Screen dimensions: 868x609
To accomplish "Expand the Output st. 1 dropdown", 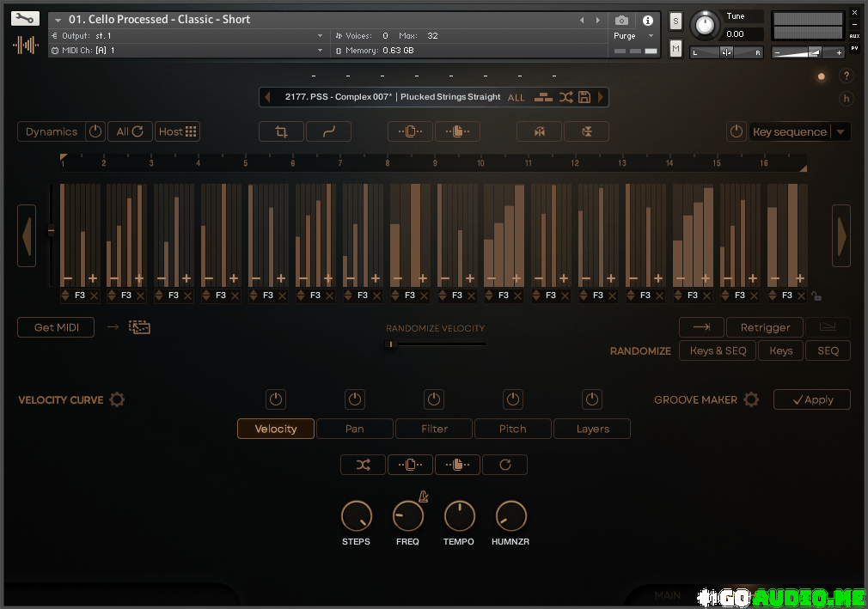I will click(320, 36).
